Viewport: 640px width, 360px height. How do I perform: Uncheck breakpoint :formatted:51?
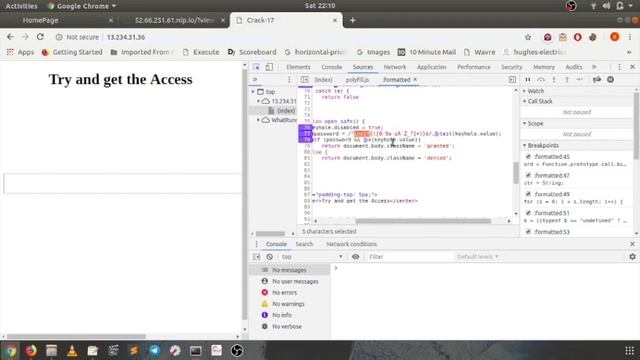528,213
